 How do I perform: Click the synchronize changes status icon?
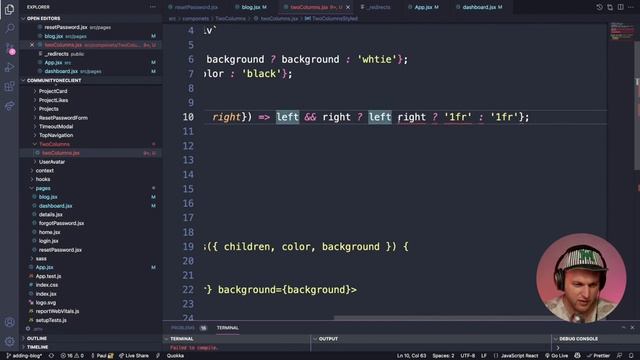point(51,356)
